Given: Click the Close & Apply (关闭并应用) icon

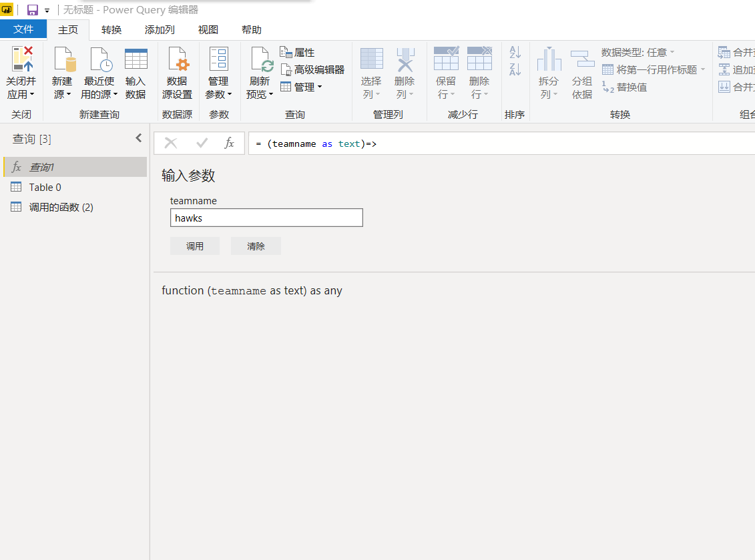Looking at the screenshot, I should [x=21, y=59].
